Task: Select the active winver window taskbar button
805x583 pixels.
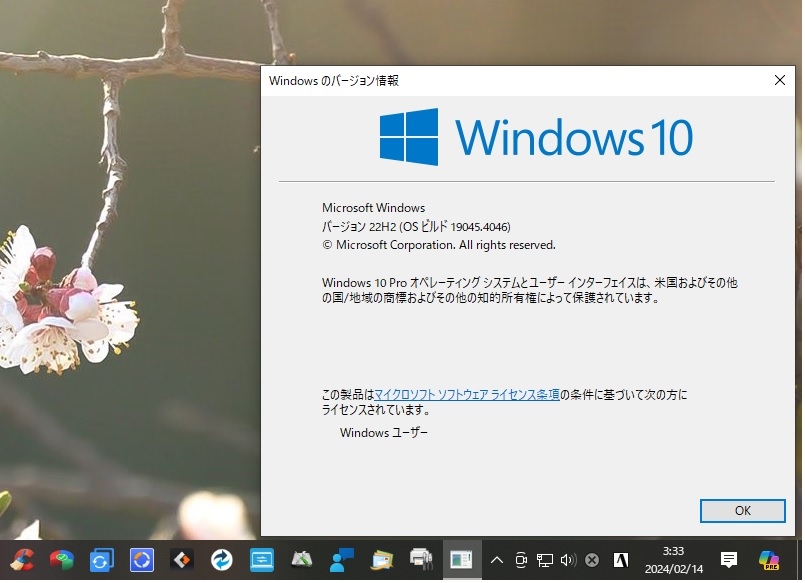Action: [x=462, y=561]
